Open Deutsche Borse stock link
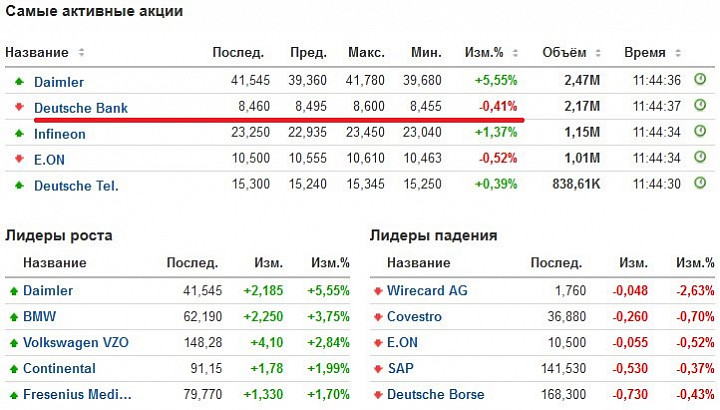The image size is (720, 410). (x=435, y=394)
